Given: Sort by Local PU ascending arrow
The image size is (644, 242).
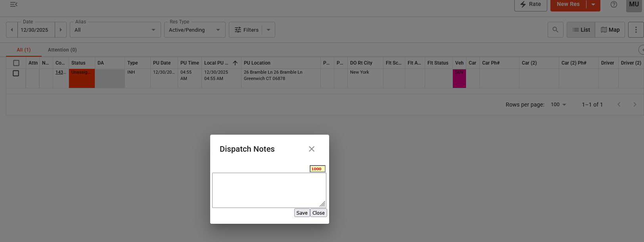Looking at the screenshot, I should pos(235,63).
